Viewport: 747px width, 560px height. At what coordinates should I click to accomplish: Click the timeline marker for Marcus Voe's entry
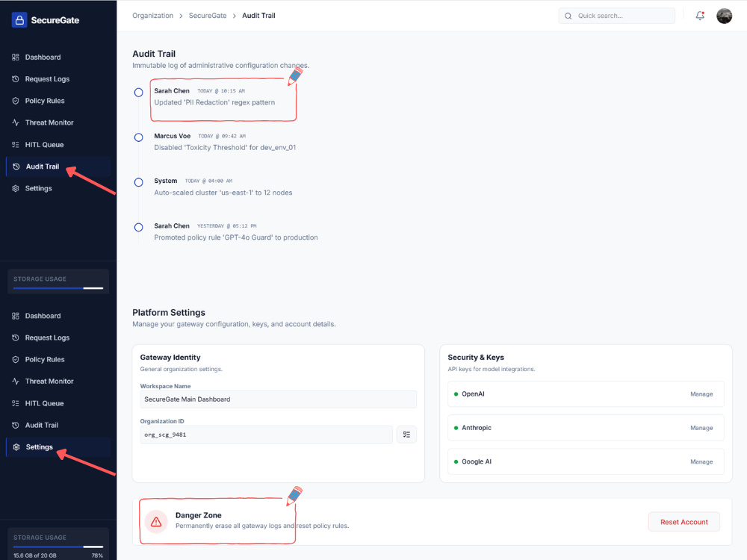[x=139, y=137]
